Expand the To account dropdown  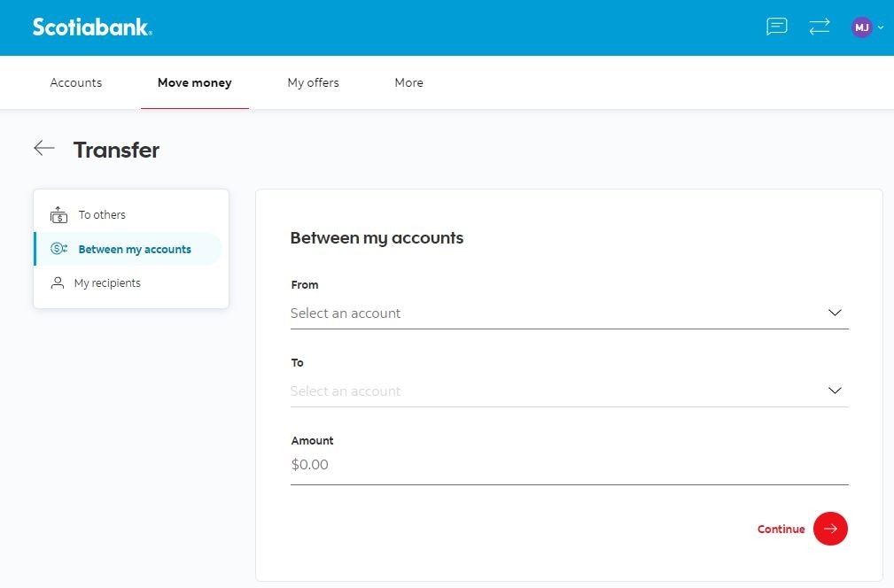pos(835,391)
